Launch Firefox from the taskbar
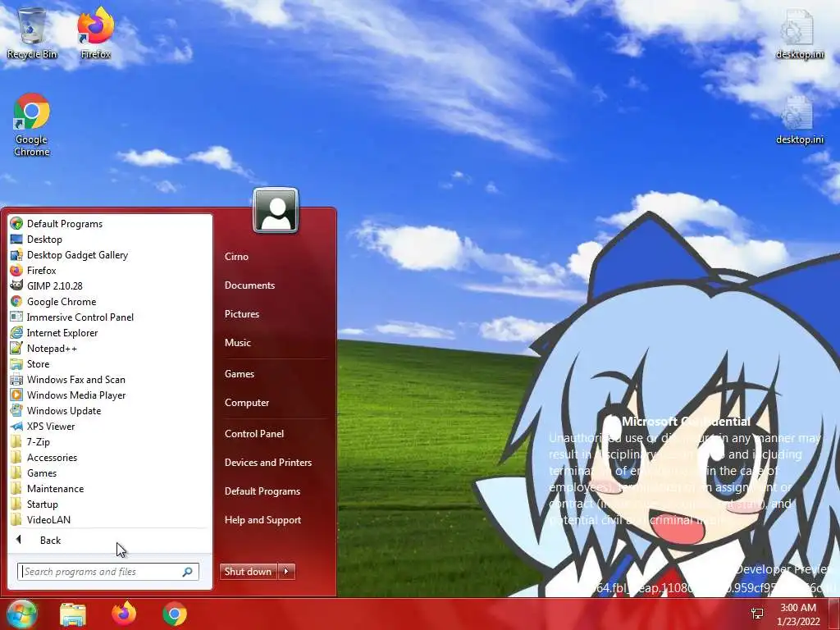The height and width of the screenshot is (630, 840). click(124, 614)
